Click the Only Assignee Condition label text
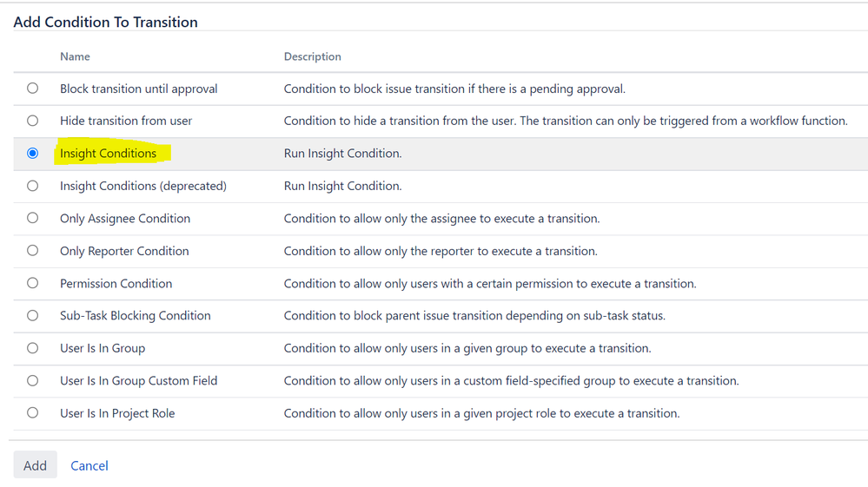Viewport: 868px width, 487px height. coord(125,219)
